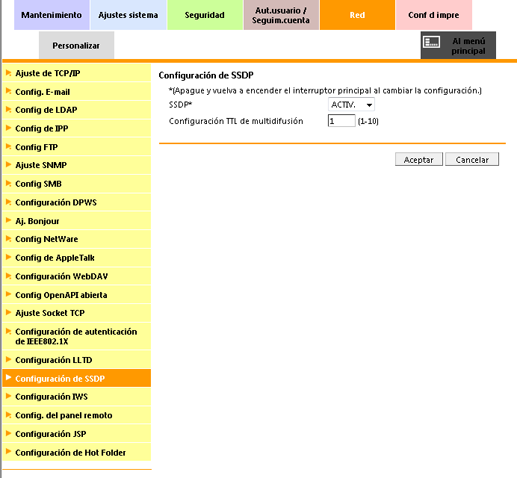
Task: Open the Mantenimiento tab
Action: click(x=52, y=15)
